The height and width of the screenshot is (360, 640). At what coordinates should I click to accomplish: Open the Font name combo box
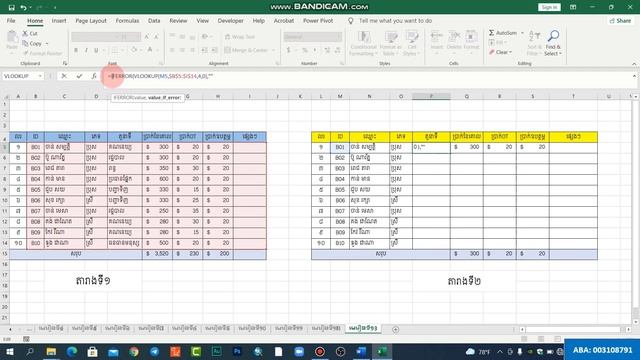96,37
